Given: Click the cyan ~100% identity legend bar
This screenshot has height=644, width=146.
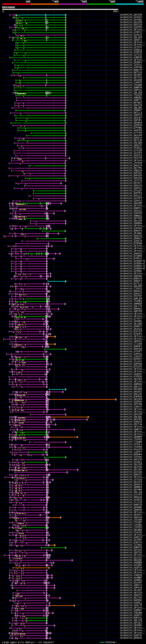Looking at the screenshot, I should tap(130, 4).
